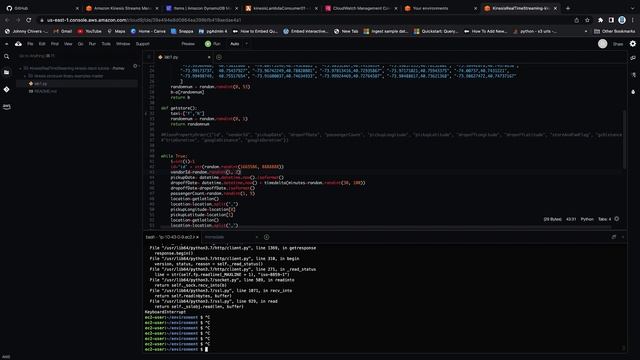Reload the browser page
Image resolution: width=640 pixels, height=360 pixels.
coord(29,20)
